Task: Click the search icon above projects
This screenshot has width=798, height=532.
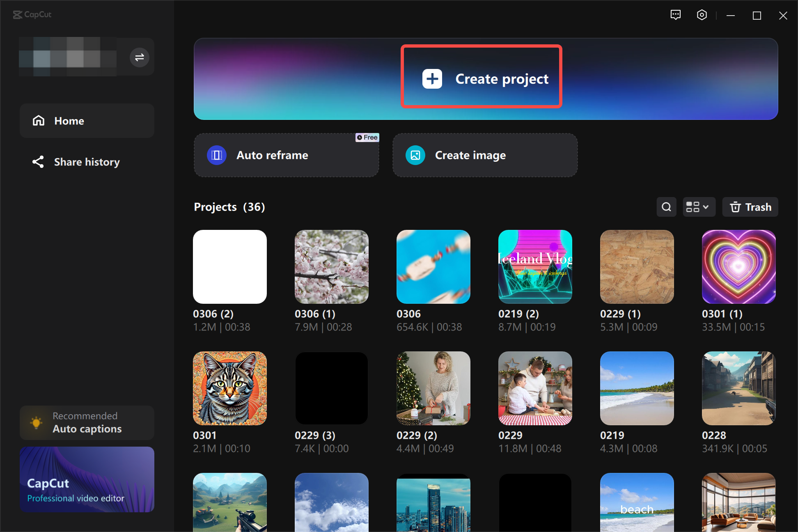Action: click(666, 207)
